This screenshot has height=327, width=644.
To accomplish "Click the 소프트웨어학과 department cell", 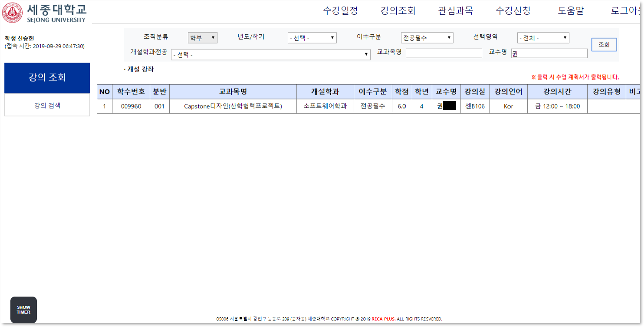I will coord(325,106).
